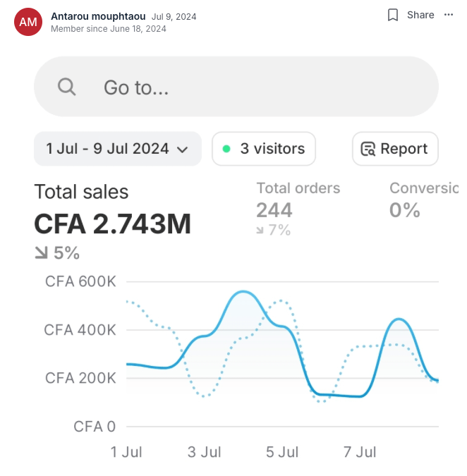Click the AM profile avatar
The height and width of the screenshot is (476, 467).
tap(28, 22)
